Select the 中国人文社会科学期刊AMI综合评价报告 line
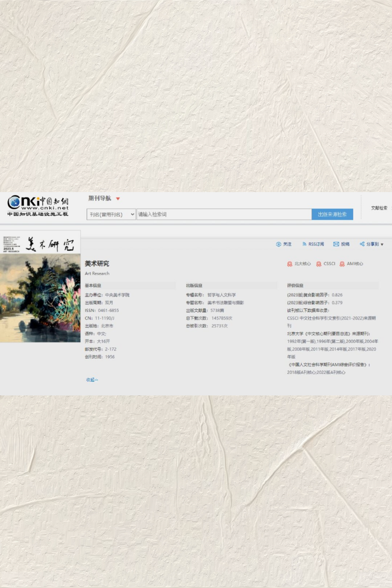This screenshot has width=392, height=588. (x=329, y=365)
